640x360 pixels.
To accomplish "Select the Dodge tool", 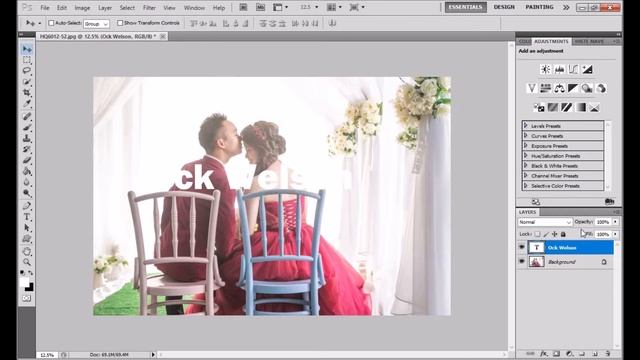I will click(27, 193).
